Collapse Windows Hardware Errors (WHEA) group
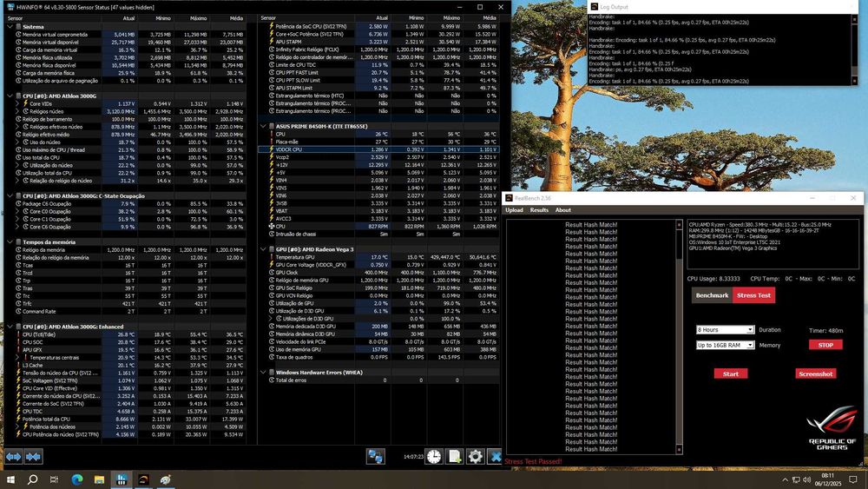Screen dimensions: 868x489 pyautogui.click(x=264, y=372)
